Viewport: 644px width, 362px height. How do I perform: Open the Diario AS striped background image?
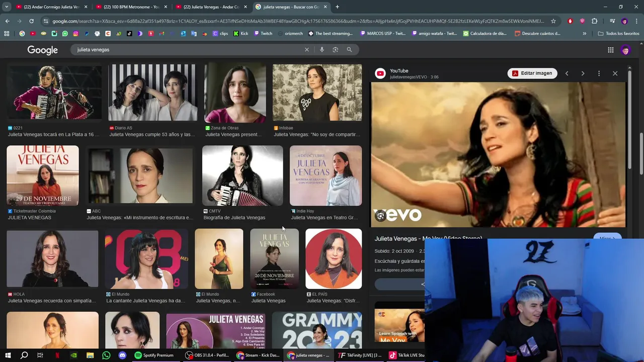click(x=153, y=93)
